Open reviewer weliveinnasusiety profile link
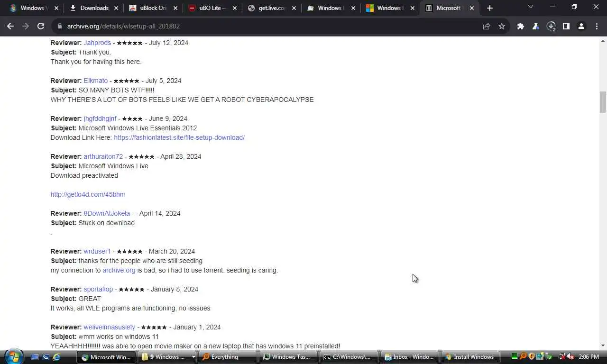 point(110,327)
